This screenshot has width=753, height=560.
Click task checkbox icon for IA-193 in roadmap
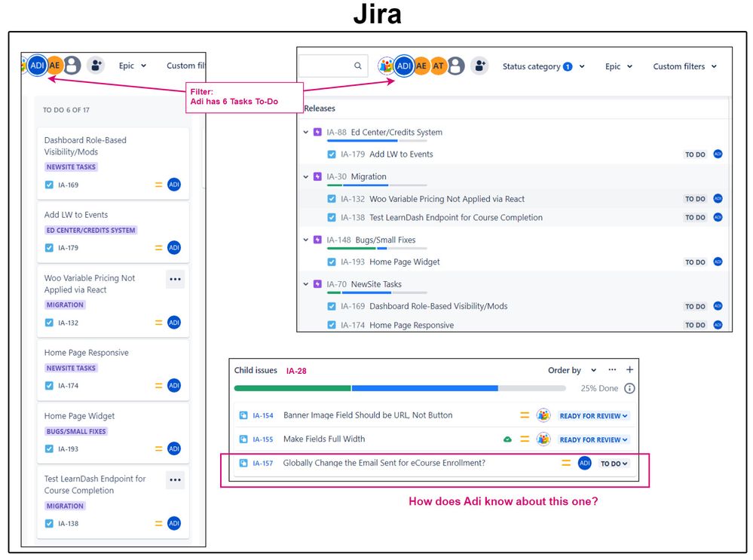[x=332, y=262]
